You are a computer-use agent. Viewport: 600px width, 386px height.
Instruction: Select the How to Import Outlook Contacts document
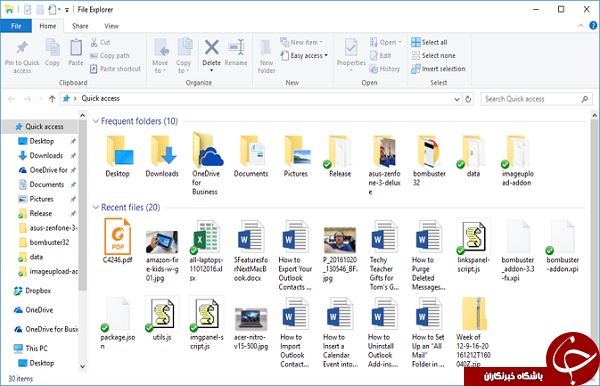coord(294,333)
